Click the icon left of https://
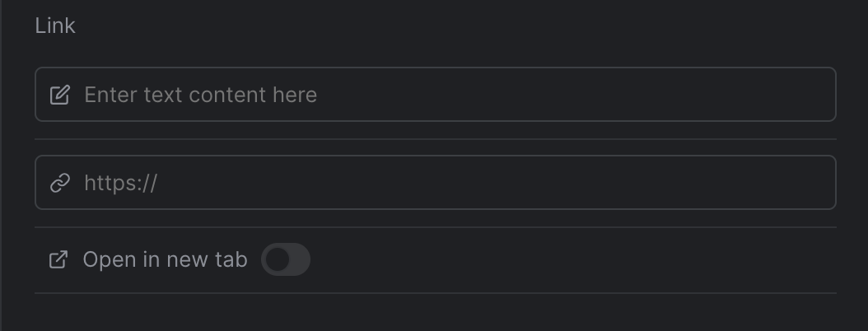 click(x=60, y=183)
